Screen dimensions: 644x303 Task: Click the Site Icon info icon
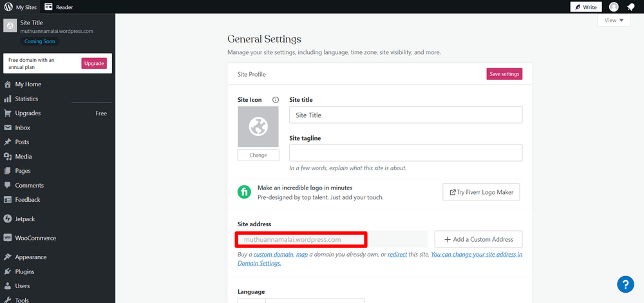click(276, 100)
